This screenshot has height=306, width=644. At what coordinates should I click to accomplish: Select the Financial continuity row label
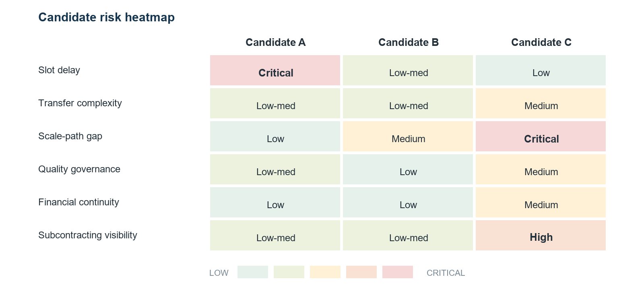point(78,202)
